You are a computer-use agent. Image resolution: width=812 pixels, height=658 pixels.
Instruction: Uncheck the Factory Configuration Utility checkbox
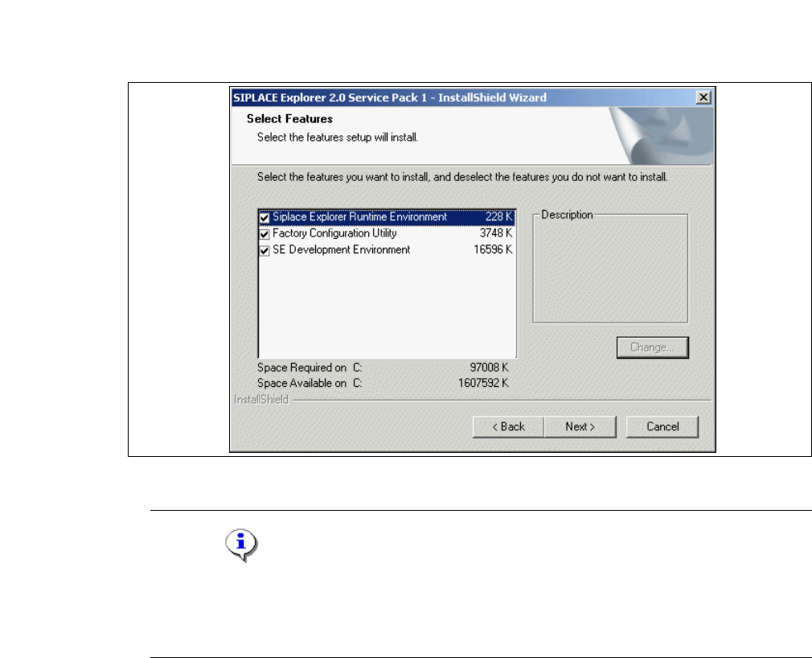coord(265,234)
